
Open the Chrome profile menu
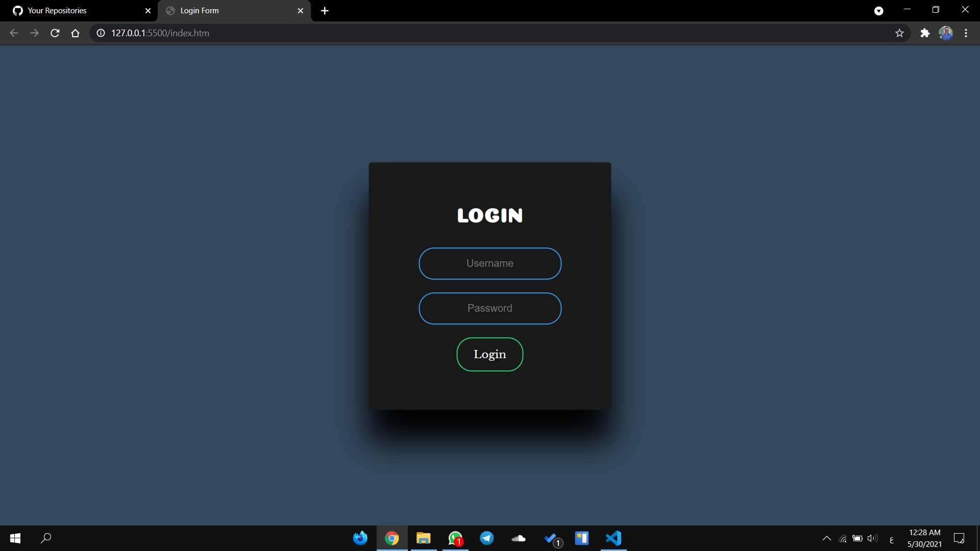[946, 33]
